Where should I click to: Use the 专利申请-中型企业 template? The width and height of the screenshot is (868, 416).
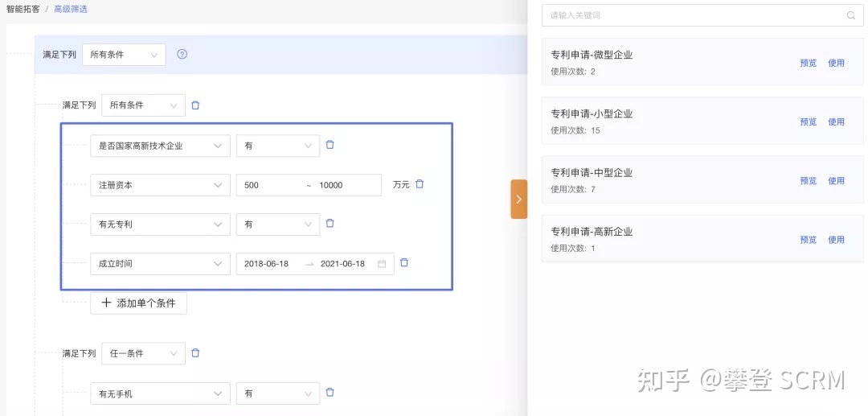pos(836,180)
